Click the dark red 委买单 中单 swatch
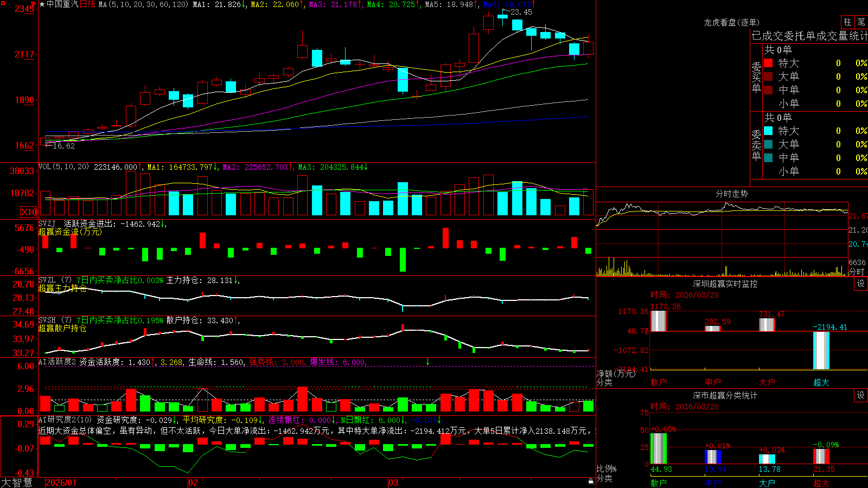The image size is (868, 488). pyautogui.click(x=768, y=90)
